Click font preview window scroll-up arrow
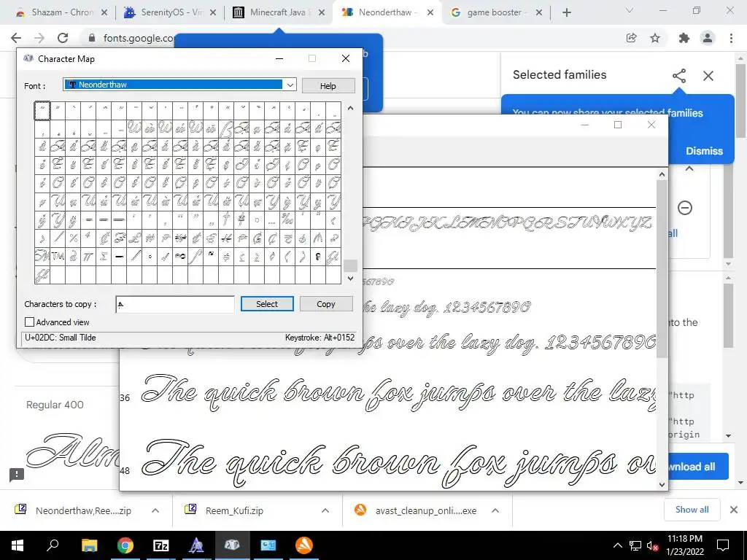The height and width of the screenshot is (560, 747). pos(662,174)
